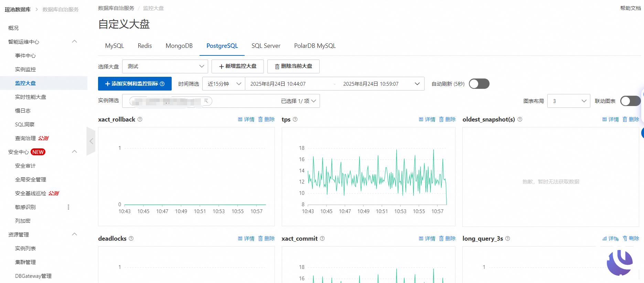Open 详情 for long_query_3s chart
This screenshot has height=283, width=644.
click(611, 239)
